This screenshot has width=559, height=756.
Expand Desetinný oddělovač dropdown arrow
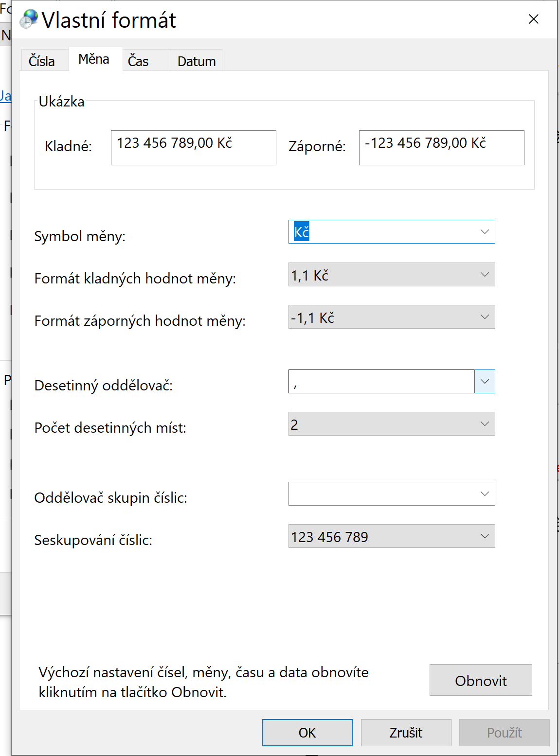(x=485, y=382)
